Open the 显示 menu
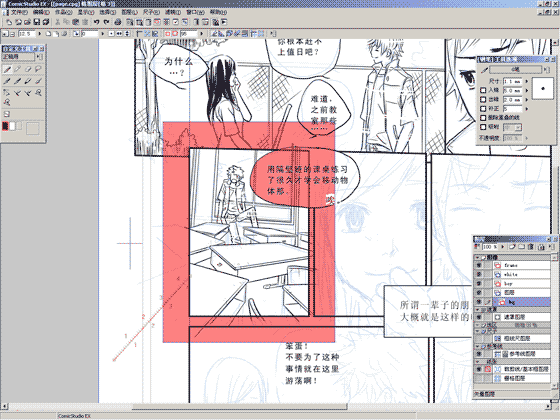Screen dimensions: 560x420 86,12
